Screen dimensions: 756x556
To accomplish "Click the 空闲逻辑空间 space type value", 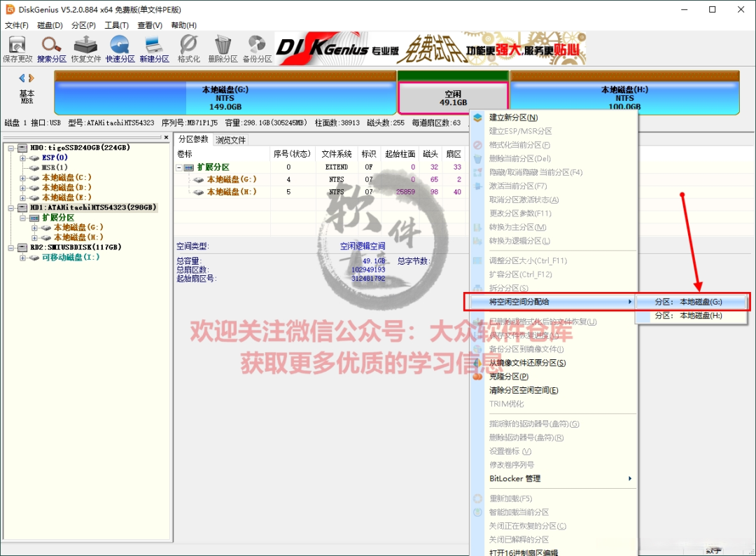I will [362, 246].
